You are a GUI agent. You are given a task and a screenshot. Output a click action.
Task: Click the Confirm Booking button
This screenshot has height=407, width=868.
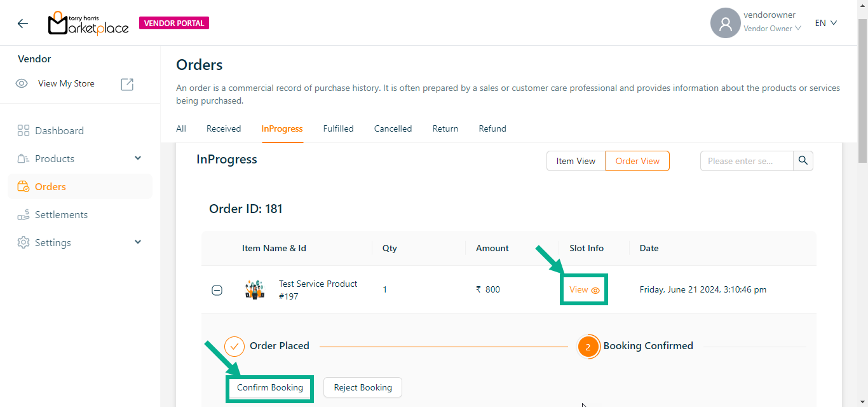pyautogui.click(x=270, y=387)
